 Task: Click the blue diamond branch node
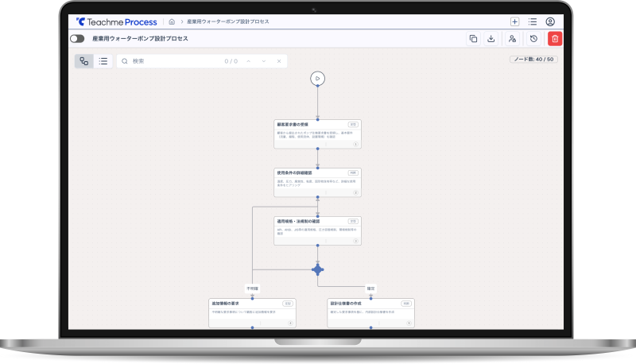(318, 269)
